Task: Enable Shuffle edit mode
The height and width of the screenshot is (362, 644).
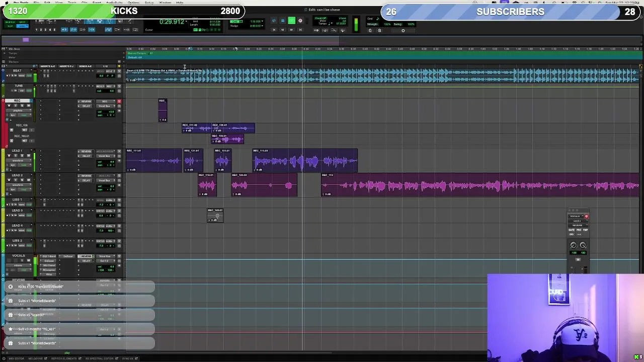Action: (x=10, y=22)
